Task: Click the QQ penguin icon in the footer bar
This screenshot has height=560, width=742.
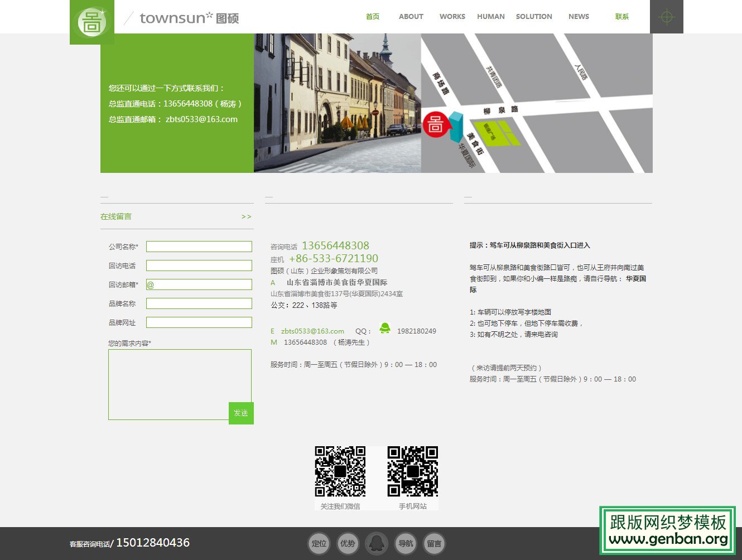Action: coord(377,543)
